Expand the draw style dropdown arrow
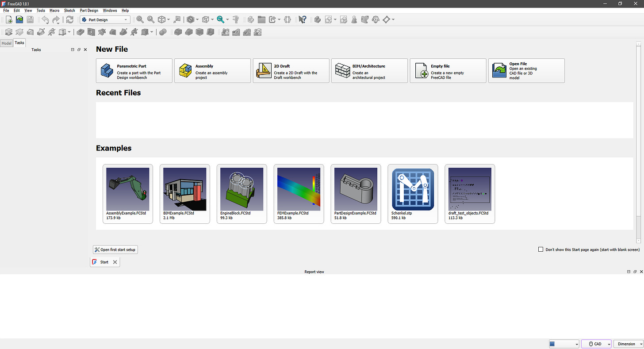644x349 pixels. (197, 19)
